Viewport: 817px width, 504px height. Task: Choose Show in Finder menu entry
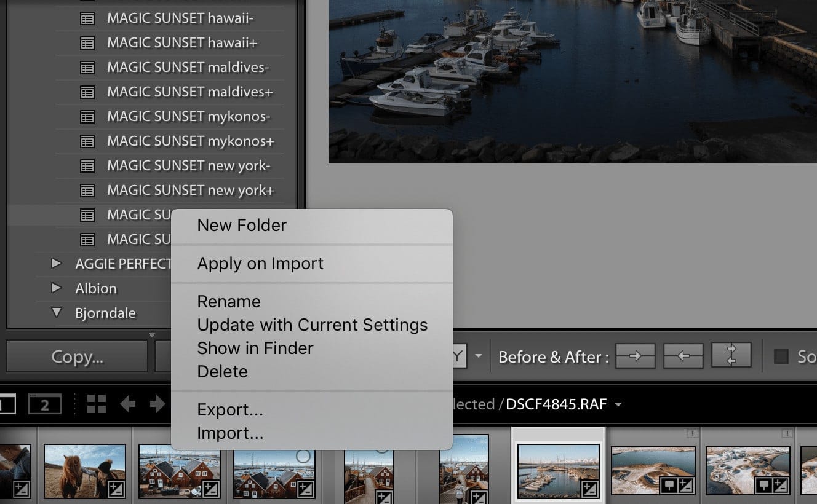[x=255, y=348]
